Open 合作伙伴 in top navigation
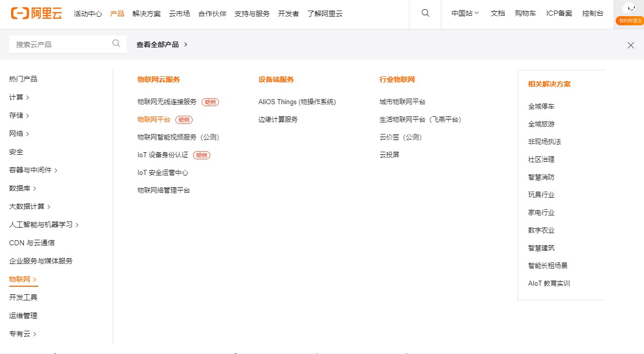644x354 pixels. coord(212,14)
